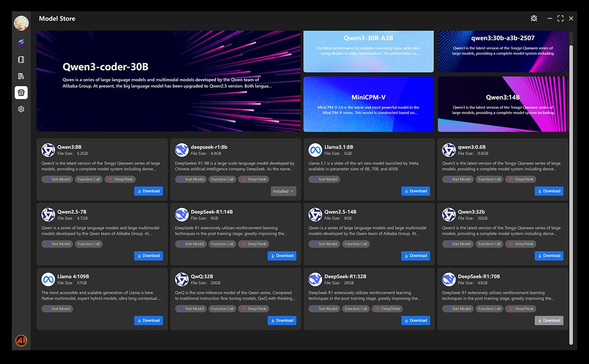Click the Qwen2.5-14B model logo
Image resolution: width=589 pixels, height=364 pixels.
point(315,214)
